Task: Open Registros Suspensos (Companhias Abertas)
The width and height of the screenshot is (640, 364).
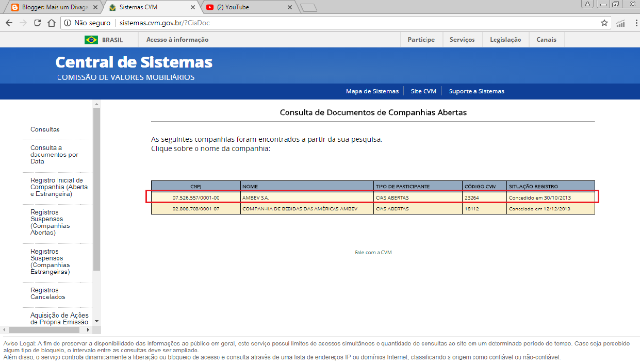Action: click(50, 222)
